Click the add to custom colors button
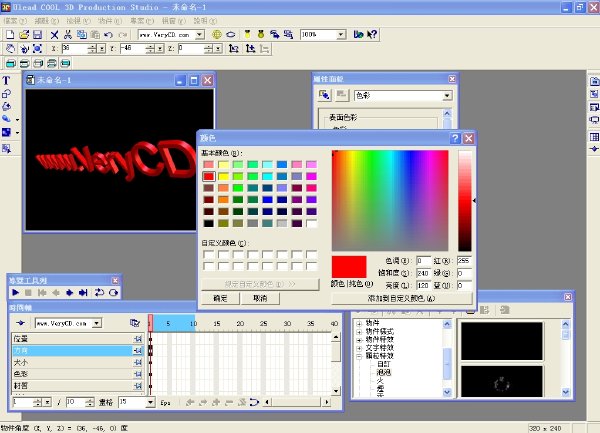The image size is (600, 433). coord(401,298)
